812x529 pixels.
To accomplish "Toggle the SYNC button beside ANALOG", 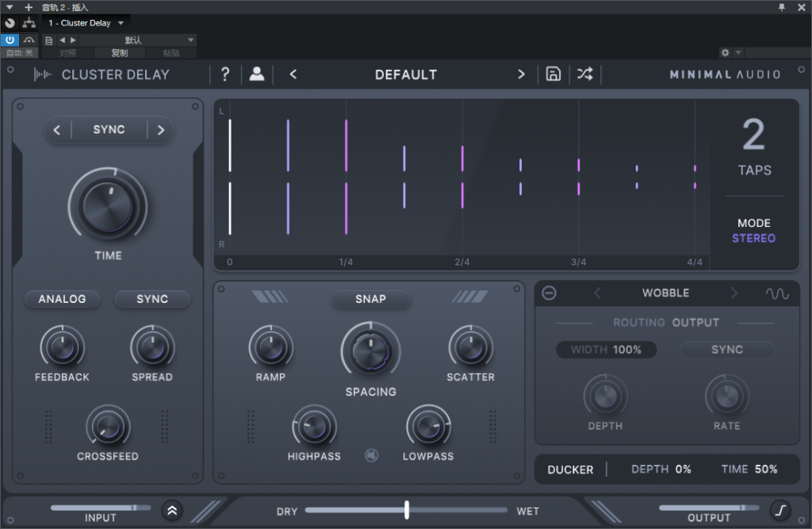I will (x=152, y=299).
